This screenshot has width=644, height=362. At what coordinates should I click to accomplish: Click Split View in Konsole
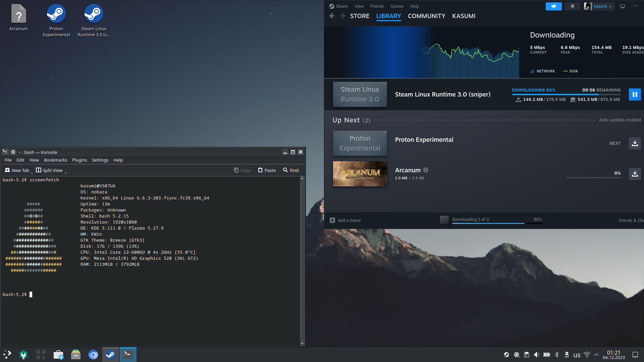(49, 170)
